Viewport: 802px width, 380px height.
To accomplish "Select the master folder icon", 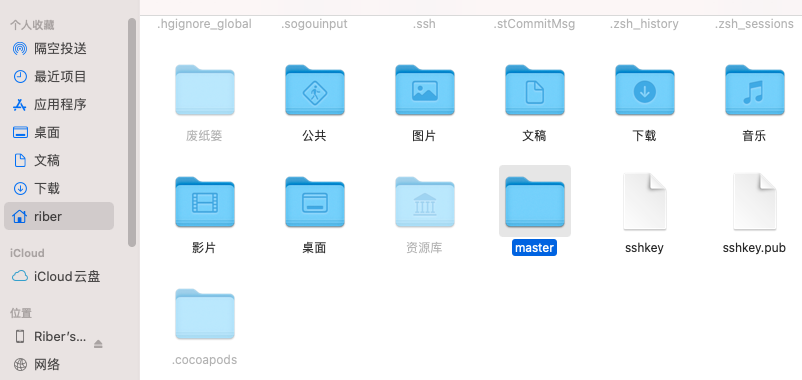I will [x=534, y=202].
